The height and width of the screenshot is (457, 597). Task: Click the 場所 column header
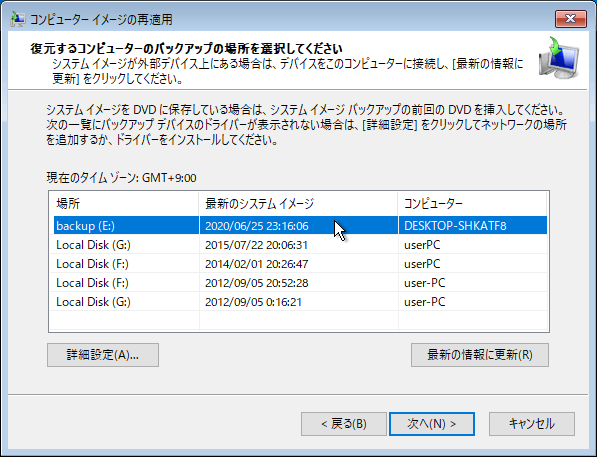click(x=124, y=204)
